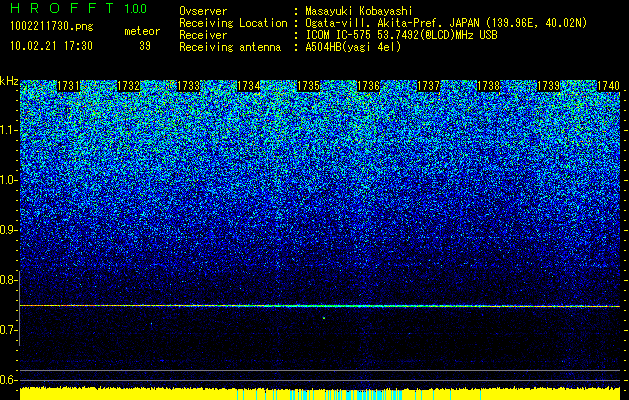
Task: Click the Receiving antenna label
Action: [x=230, y=47]
